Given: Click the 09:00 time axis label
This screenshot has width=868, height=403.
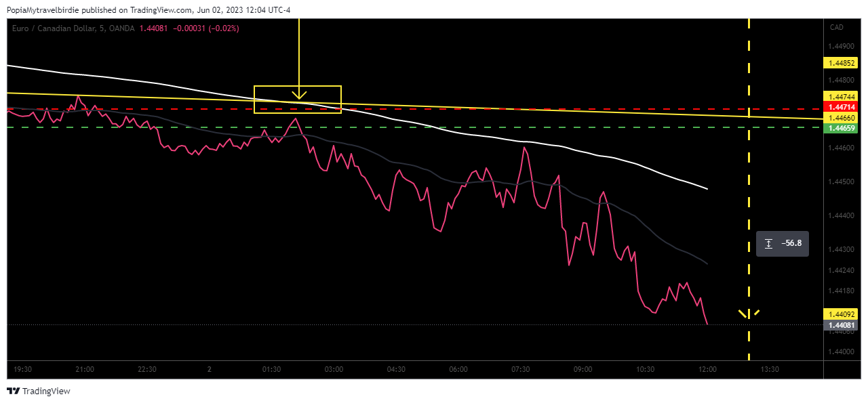Looking at the screenshot, I should (x=583, y=369).
